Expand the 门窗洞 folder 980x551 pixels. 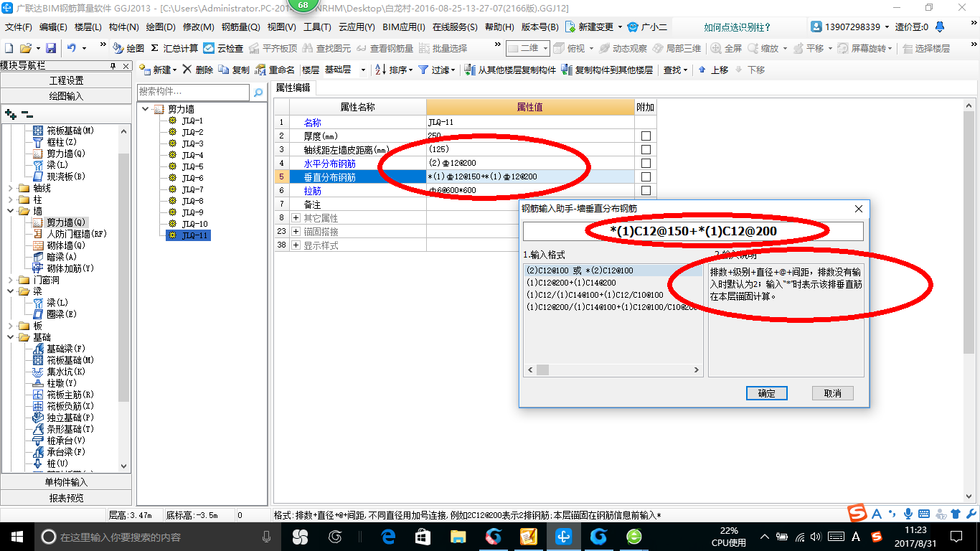[9, 280]
